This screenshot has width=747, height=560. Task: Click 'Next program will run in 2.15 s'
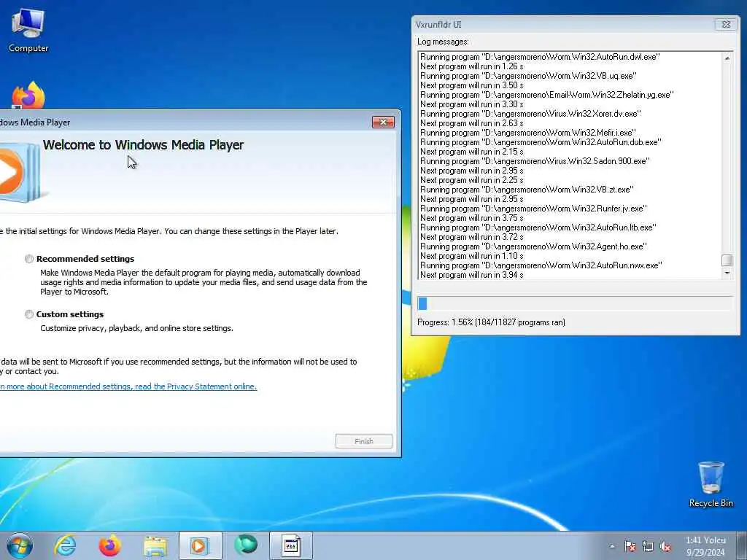472,152
